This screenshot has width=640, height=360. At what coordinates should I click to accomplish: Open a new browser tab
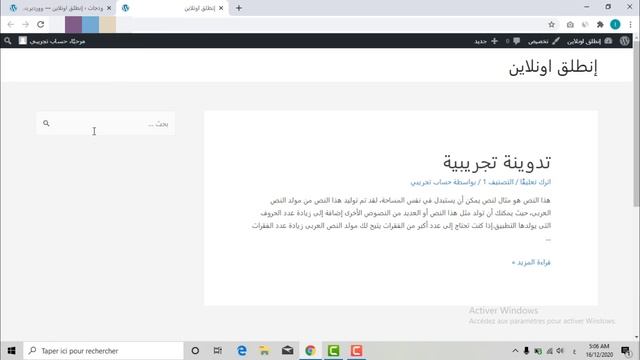tap(239, 8)
